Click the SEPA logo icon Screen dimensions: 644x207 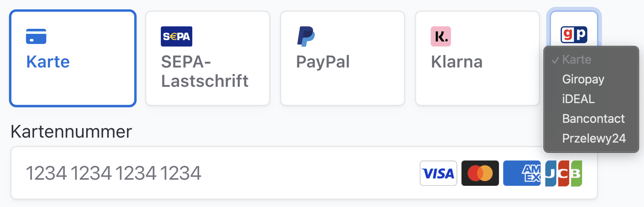(x=176, y=36)
